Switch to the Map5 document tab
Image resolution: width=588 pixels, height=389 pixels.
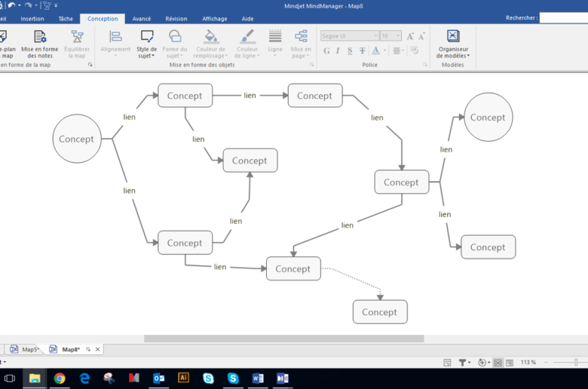tap(26, 349)
